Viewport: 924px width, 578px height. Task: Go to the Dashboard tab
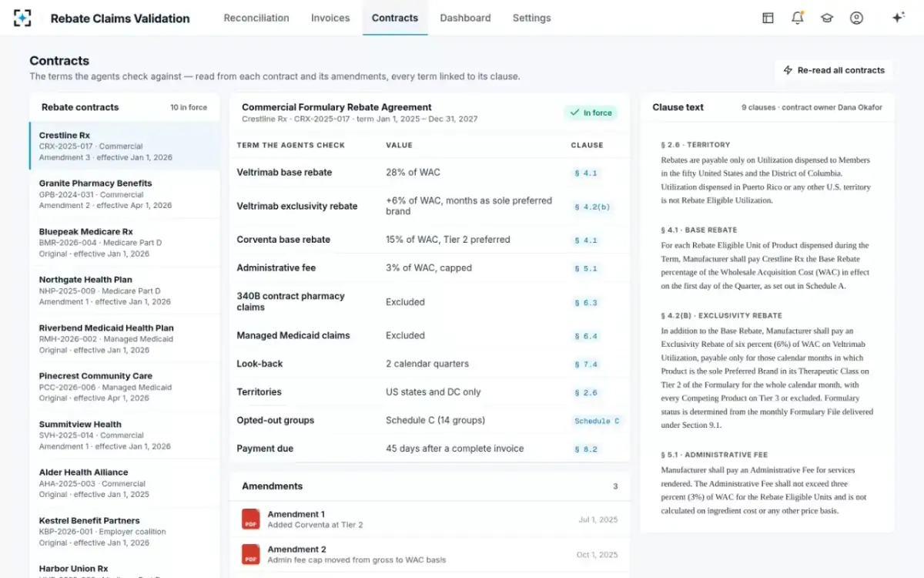click(x=465, y=18)
